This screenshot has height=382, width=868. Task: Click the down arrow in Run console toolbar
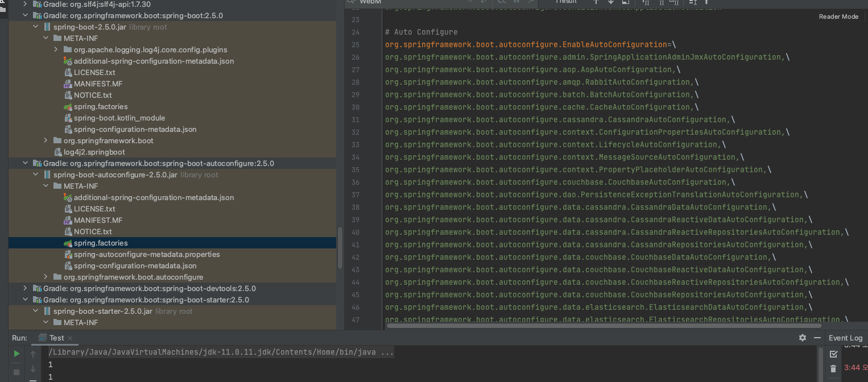click(33, 369)
